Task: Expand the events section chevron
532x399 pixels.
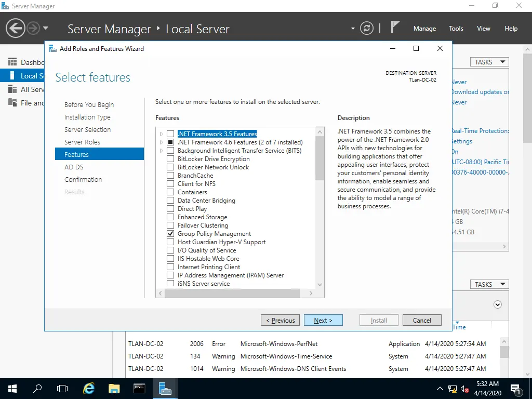Action: [497, 304]
